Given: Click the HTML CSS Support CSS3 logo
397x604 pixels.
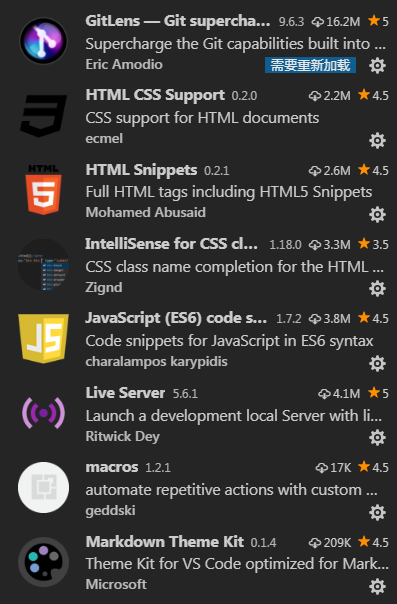Looking at the screenshot, I should pyautogui.click(x=43, y=116).
